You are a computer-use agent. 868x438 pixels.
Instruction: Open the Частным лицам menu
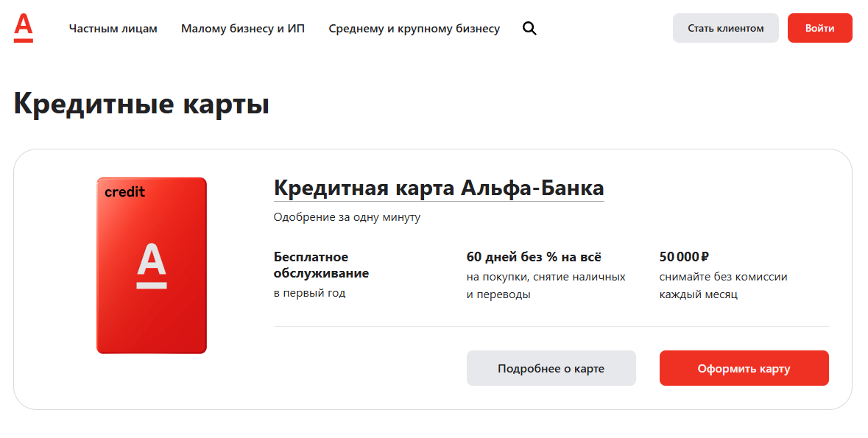(113, 29)
